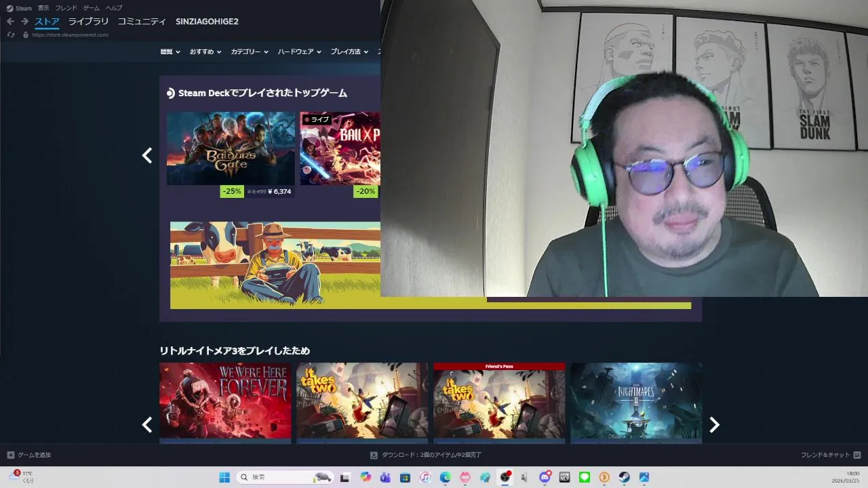Switch to the ライブラリ tab
The image size is (868, 488).
click(x=88, y=22)
